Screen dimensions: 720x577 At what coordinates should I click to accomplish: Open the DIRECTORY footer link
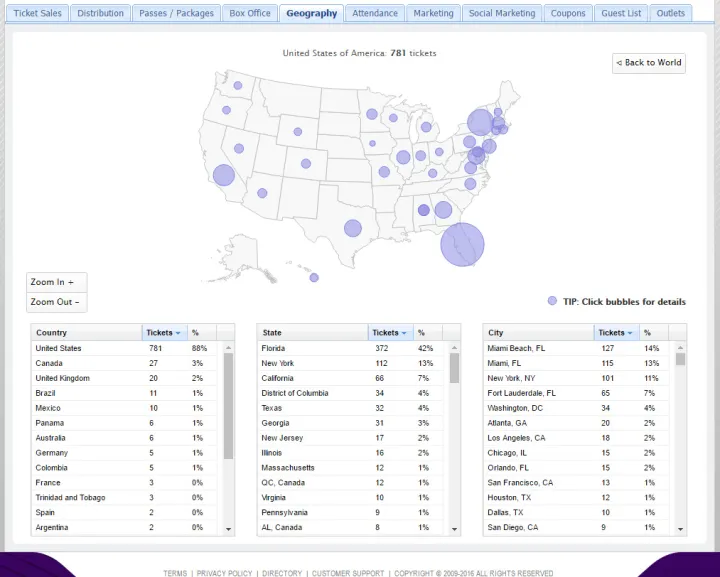click(282, 573)
